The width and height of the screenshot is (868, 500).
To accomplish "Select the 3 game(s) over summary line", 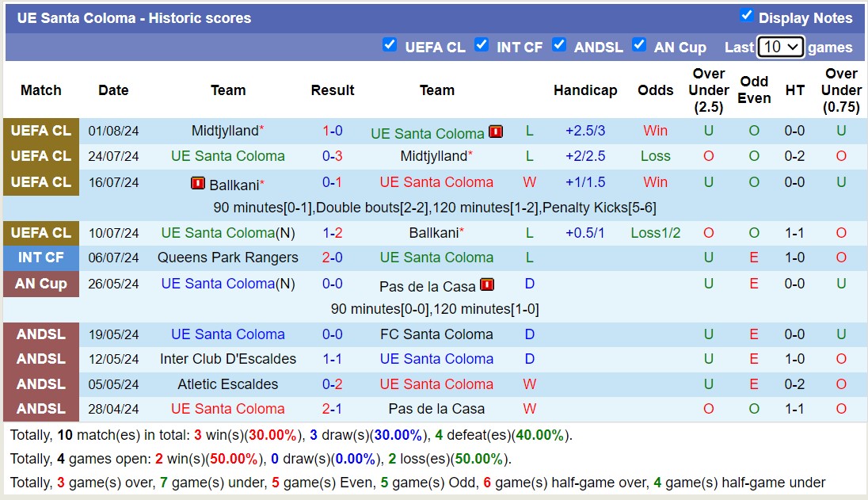I will pos(417,483).
